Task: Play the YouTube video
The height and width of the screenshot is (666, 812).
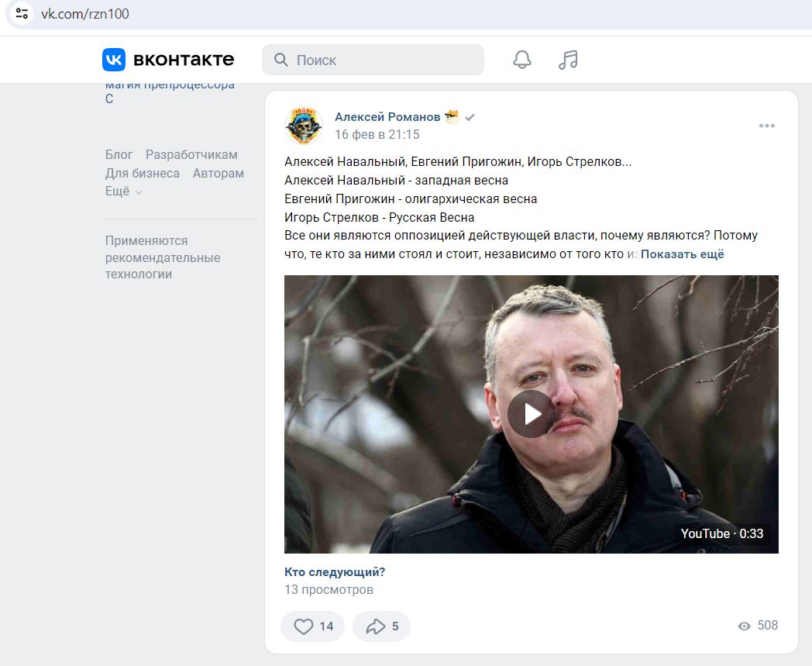Action: [x=532, y=414]
